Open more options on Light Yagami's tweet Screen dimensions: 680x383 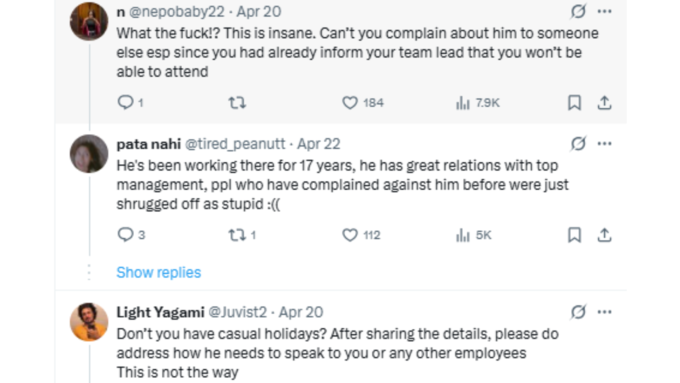[605, 312]
